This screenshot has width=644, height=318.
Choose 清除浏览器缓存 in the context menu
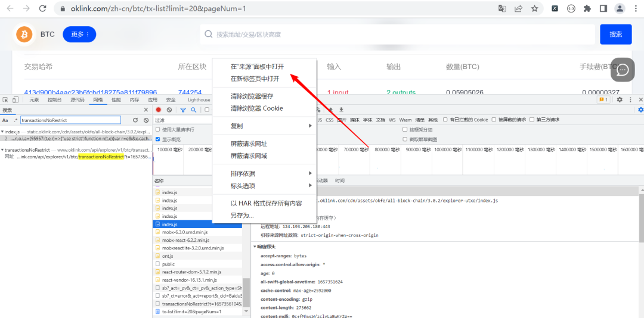pos(265,96)
